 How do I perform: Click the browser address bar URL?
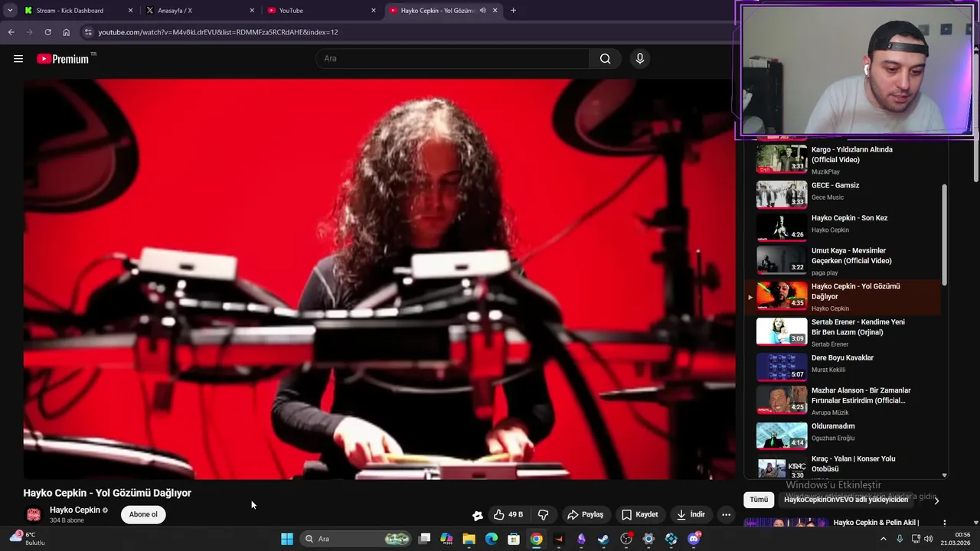click(x=218, y=32)
